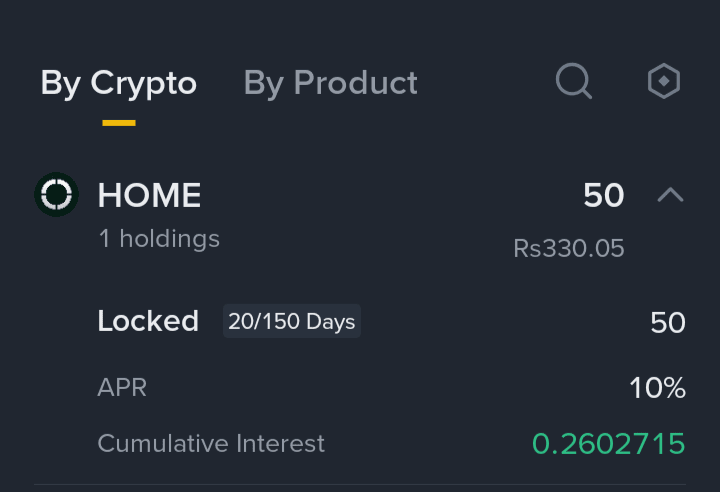Image resolution: width=720 pixels, height=492 pixels.
Task: Click the yellow active tab underline
Action: coord(119,123)
